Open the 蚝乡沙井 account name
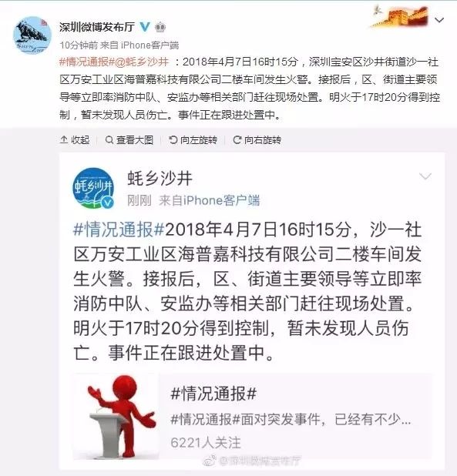This screenshot has width=457, height=476. click(160, 178)
